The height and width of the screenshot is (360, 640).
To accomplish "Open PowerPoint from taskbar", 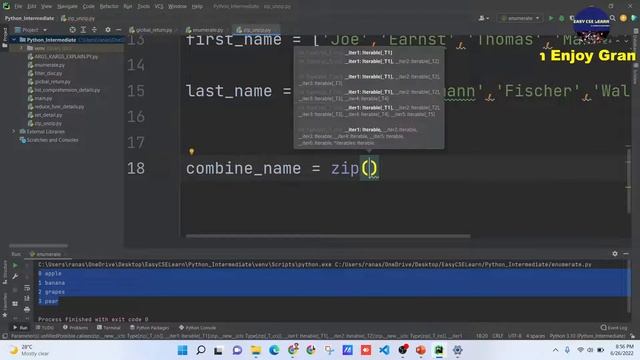I will (421, 350).
